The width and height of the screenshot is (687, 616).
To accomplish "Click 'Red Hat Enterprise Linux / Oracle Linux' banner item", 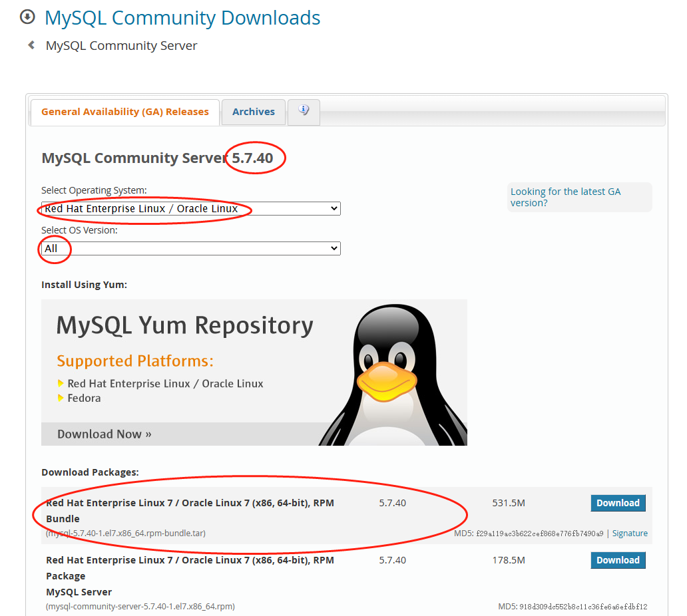I will (x=165, y=384).
